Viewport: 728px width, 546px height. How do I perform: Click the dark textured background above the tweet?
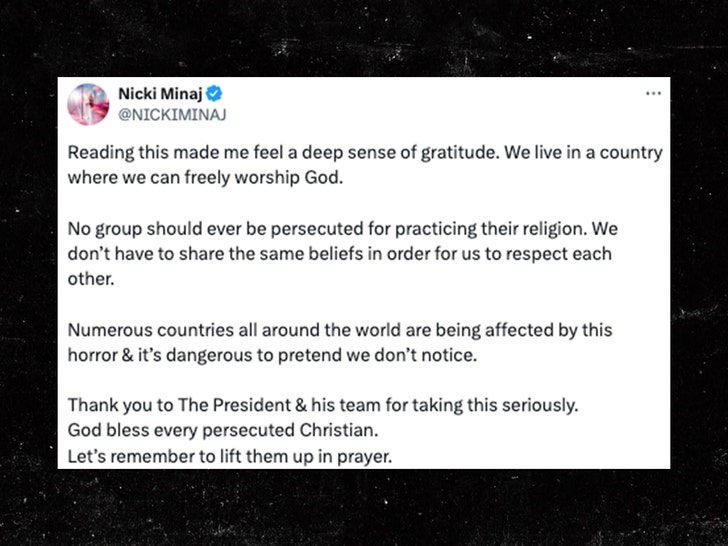[364, 36]
